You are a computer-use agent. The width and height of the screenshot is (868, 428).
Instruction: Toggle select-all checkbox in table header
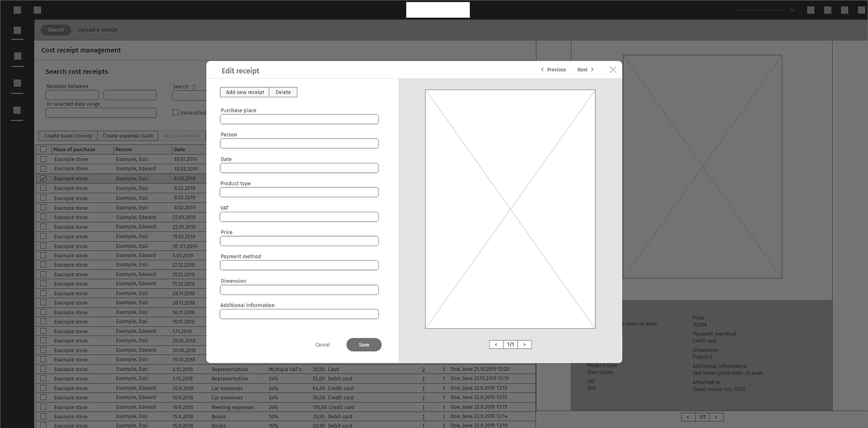coord(43,149)
